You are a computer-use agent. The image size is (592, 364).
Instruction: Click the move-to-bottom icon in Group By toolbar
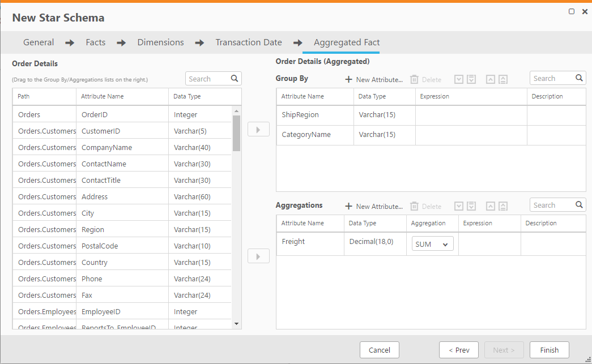pyautogui.click(x=471, y=79)
